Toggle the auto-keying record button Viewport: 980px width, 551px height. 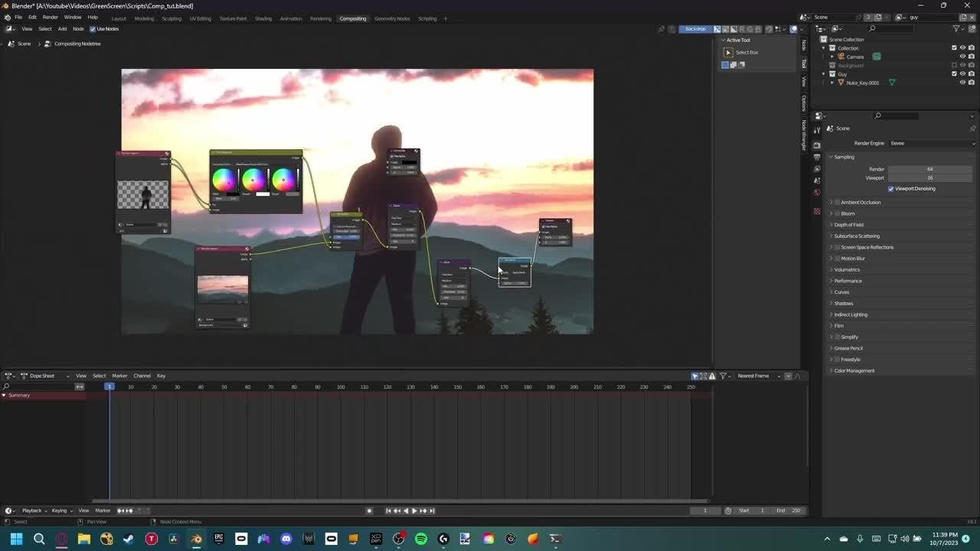pyautogui.click(x=369, y=510)
